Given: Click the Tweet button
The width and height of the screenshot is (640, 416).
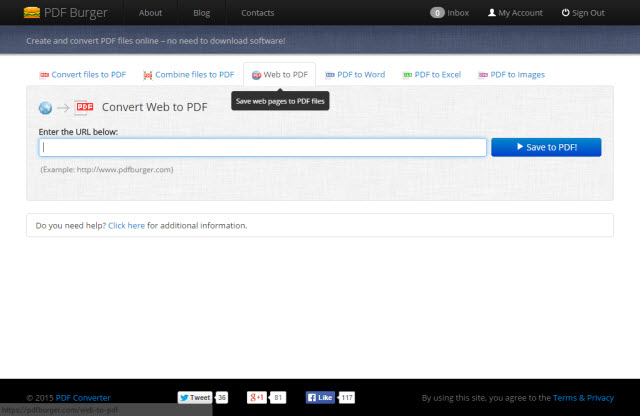Looking at the screenshot, I should (x=195, y=398).
